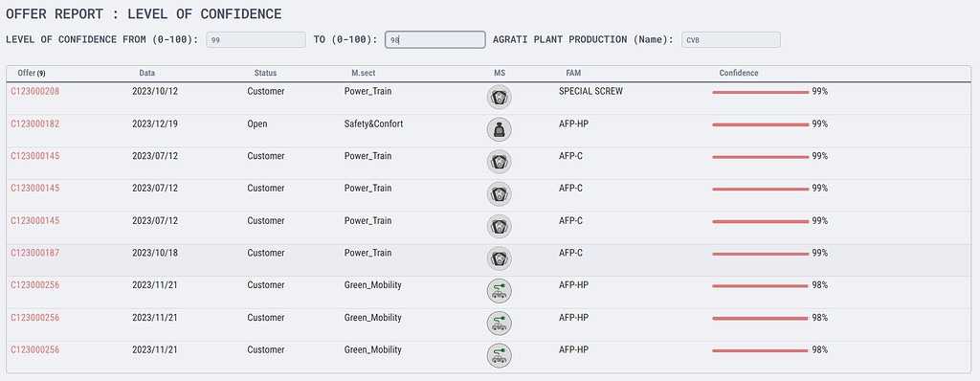Click the engine icon in the third C123000145 row
980x381 pixels.
point(500,226)
